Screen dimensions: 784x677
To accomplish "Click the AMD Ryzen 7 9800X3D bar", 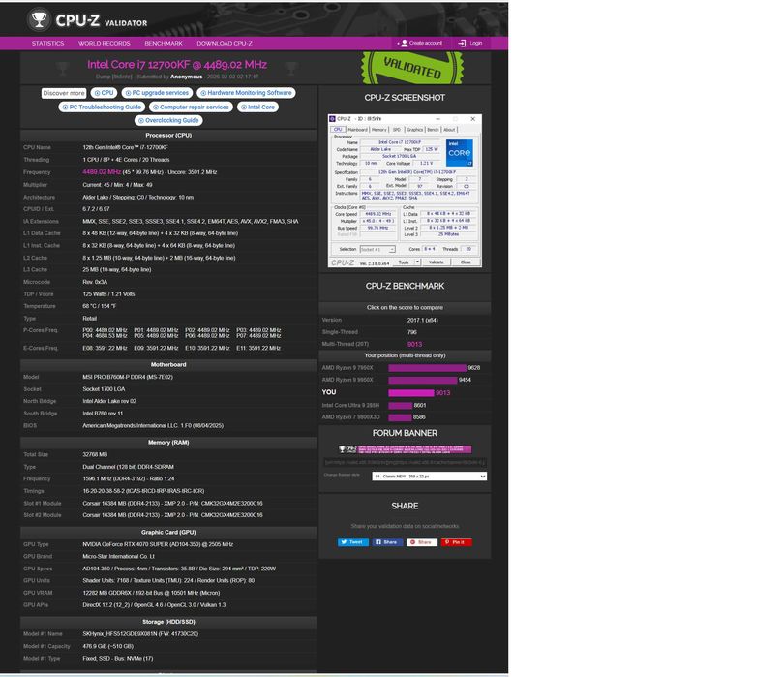I will (400, 417).
